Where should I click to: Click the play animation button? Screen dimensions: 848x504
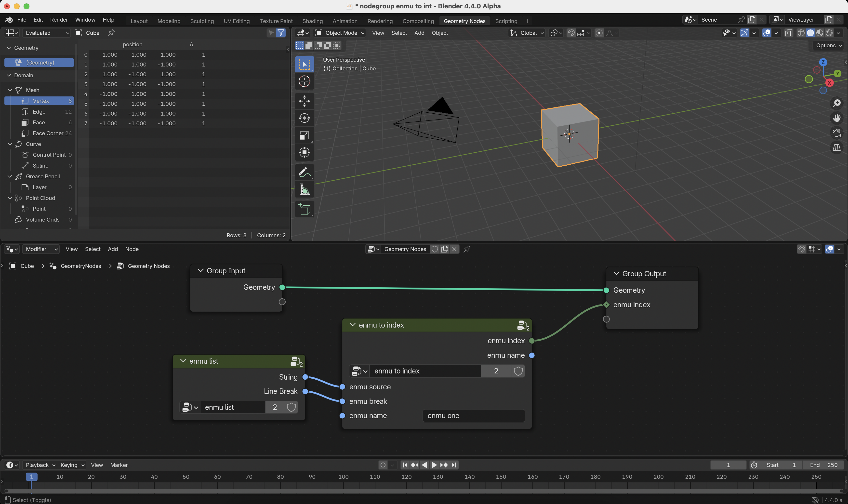[x=434, y=465]
